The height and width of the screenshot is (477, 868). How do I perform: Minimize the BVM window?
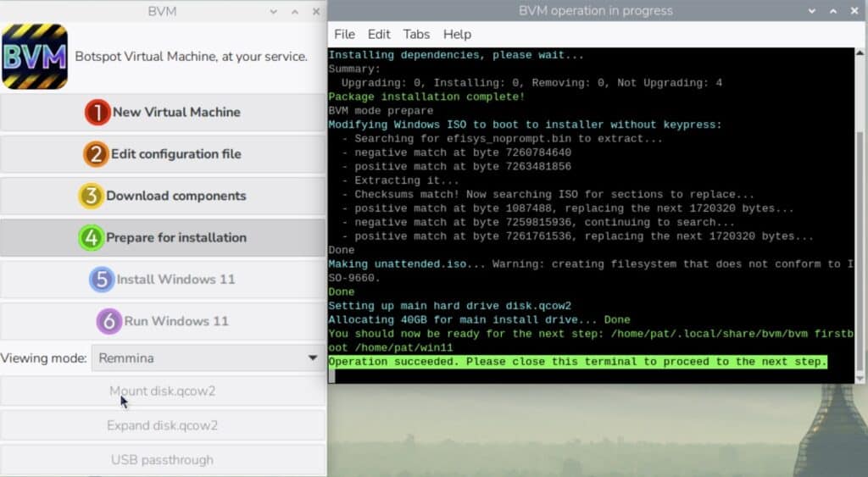tap(273, 12)
